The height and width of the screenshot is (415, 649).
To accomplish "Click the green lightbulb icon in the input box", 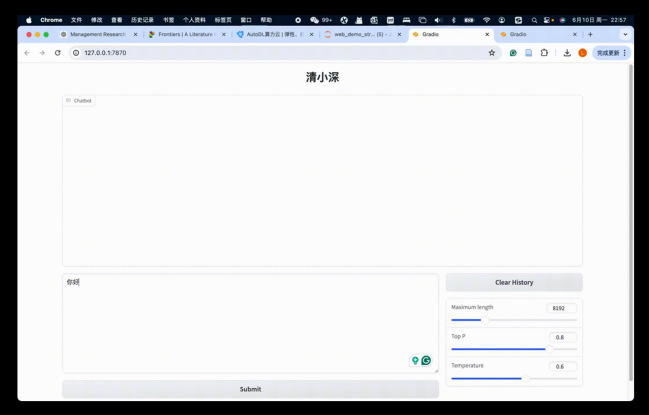I will coord(415,361).
